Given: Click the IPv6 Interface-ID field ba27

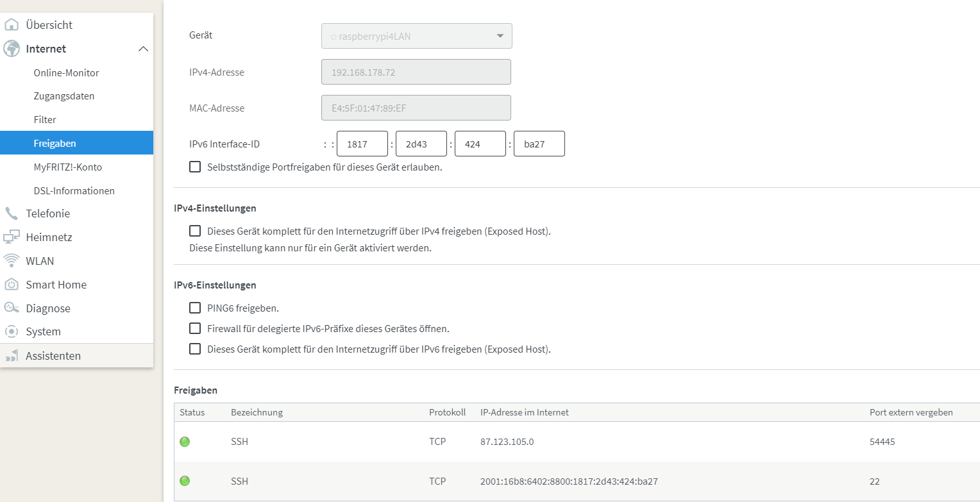Looking at the screenshot, I should tap(539, 144).
